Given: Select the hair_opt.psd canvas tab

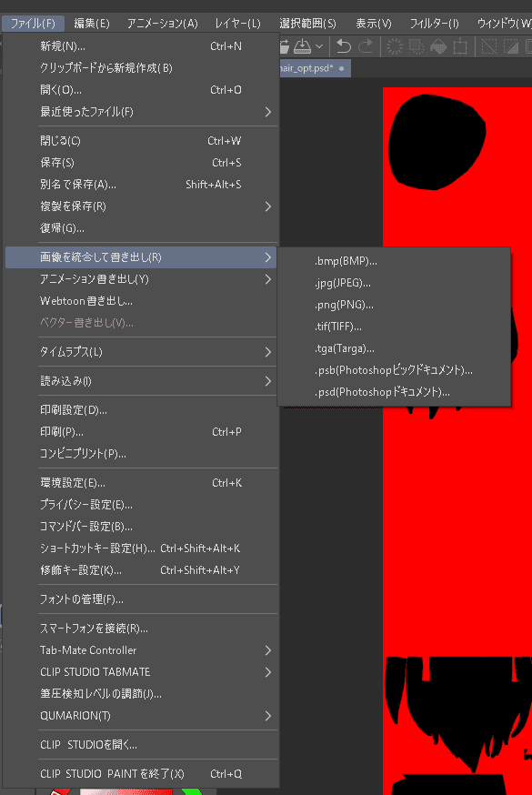Looking at the screenshot, I should [x=314, y=68].
